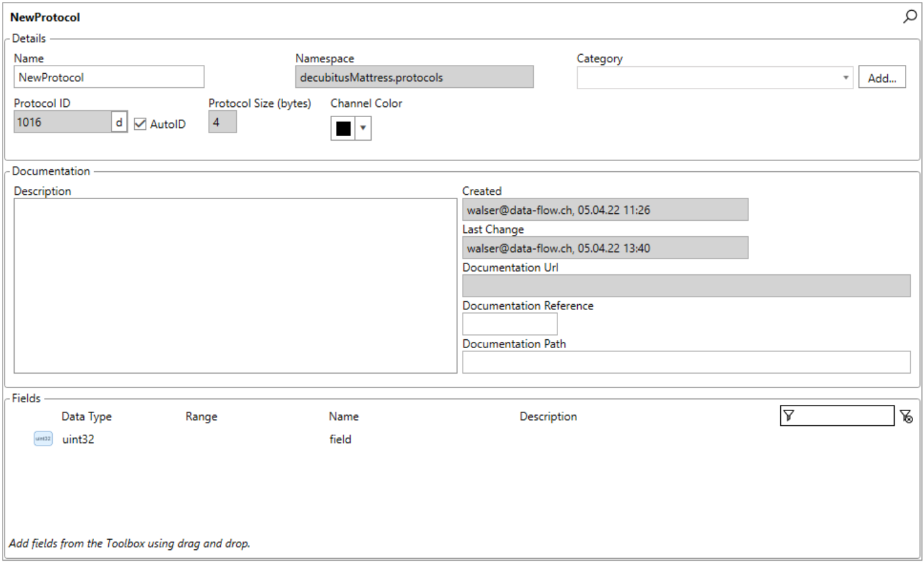Uncheck the AutoID checkbox

point(140,124)
